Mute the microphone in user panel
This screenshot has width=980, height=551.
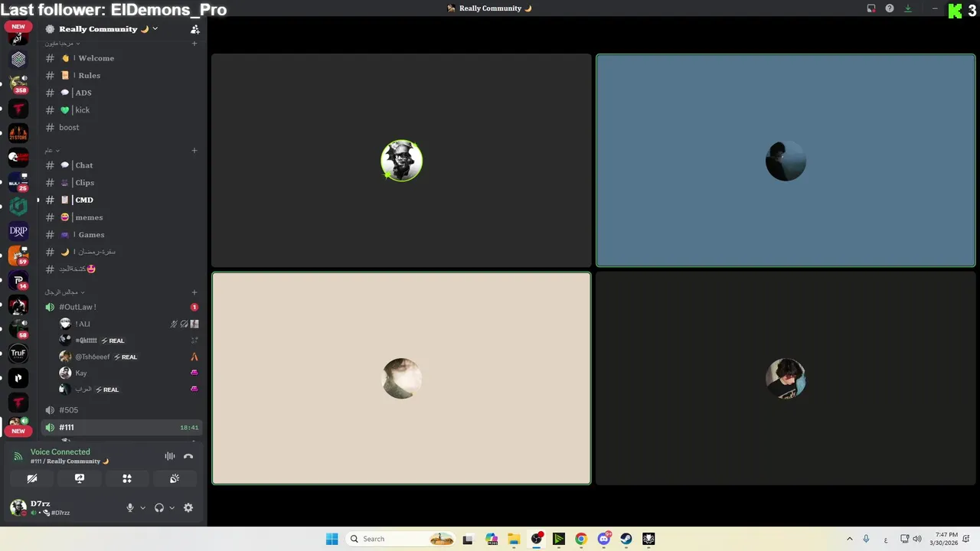click(130, 507)
